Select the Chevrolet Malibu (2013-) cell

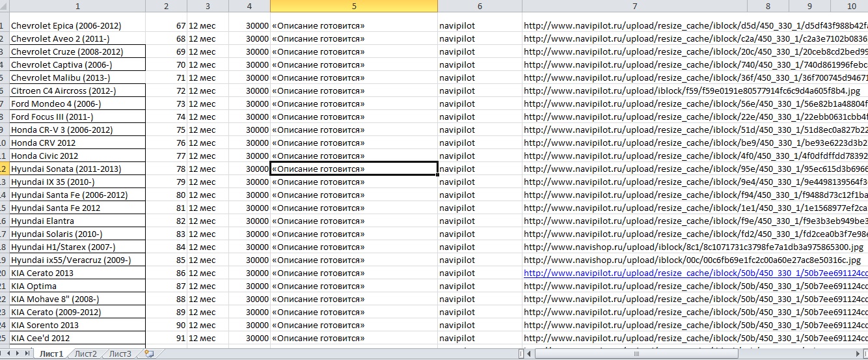point(77,77)
